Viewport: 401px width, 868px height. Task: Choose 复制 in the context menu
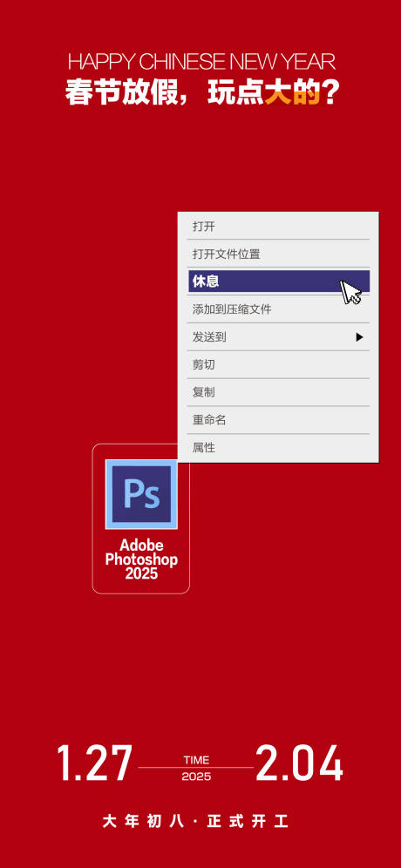click(x=279, y=392)
